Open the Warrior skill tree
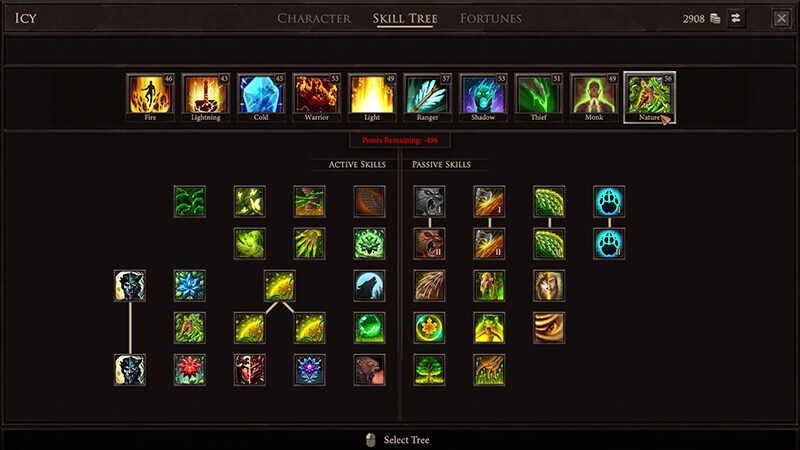The width and height of the screenshot is (800, 450). pos(316,97)
